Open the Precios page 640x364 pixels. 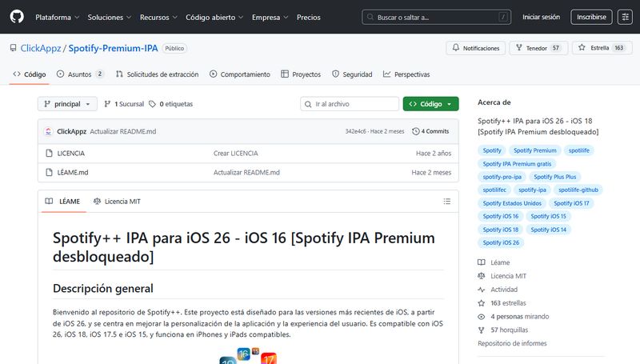tap(309, 17)
